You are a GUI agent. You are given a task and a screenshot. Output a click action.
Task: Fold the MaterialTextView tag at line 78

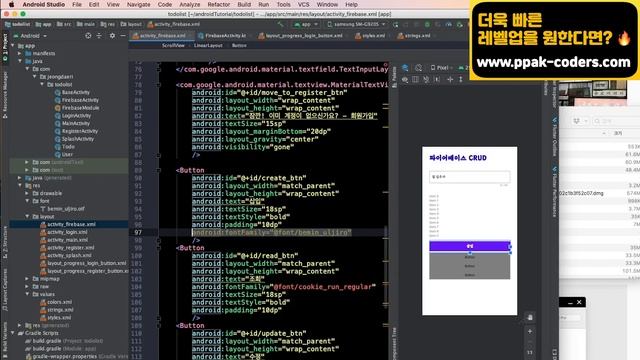coord(159,85)
